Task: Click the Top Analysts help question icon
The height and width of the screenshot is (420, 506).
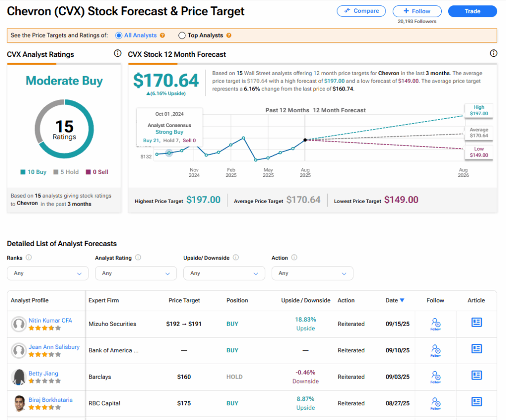Action: [229, 36]
